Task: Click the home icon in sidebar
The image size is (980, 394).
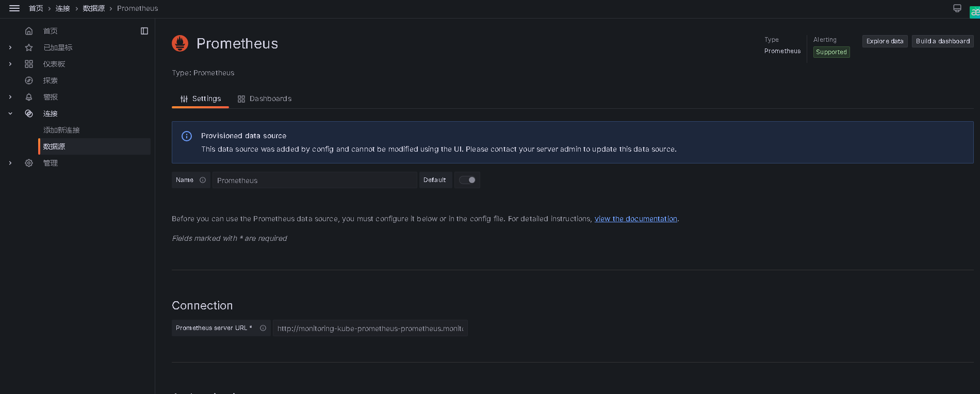Action: [29, 31]
